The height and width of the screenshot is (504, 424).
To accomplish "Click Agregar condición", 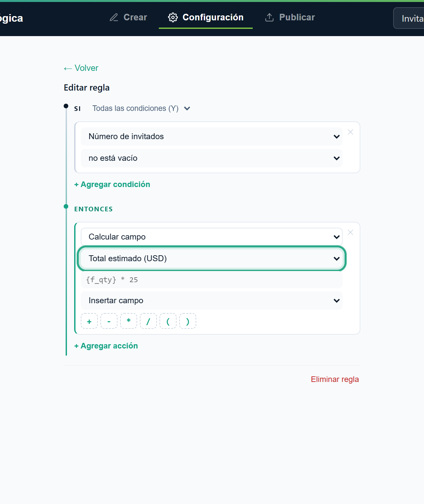I will click(x=112, y=184).
